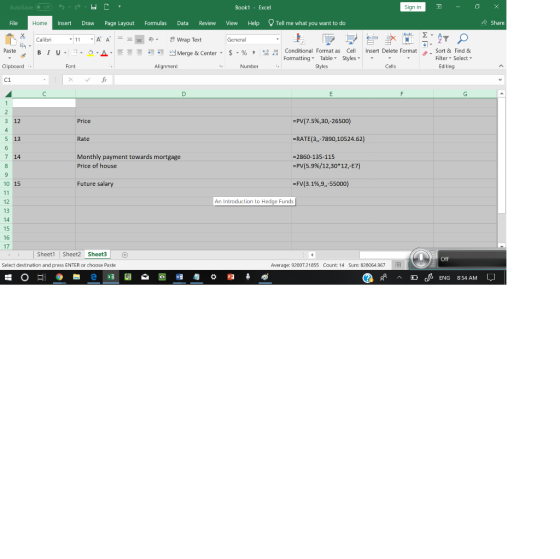Click the Name Box showing C1

point(25,80)
